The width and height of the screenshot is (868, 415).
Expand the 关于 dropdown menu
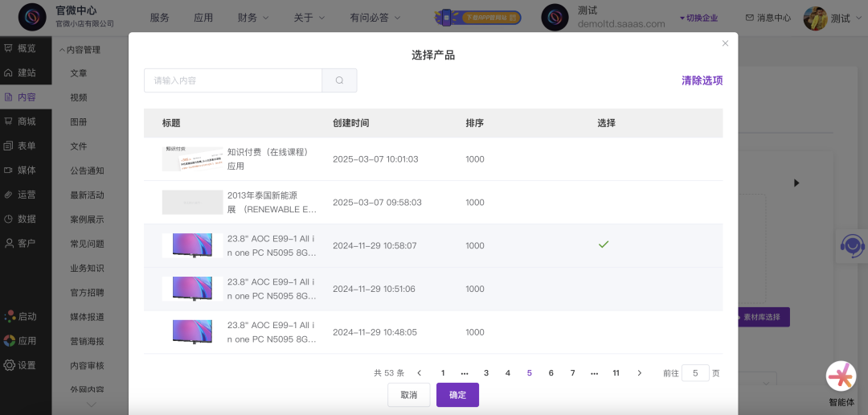(309, 18)
